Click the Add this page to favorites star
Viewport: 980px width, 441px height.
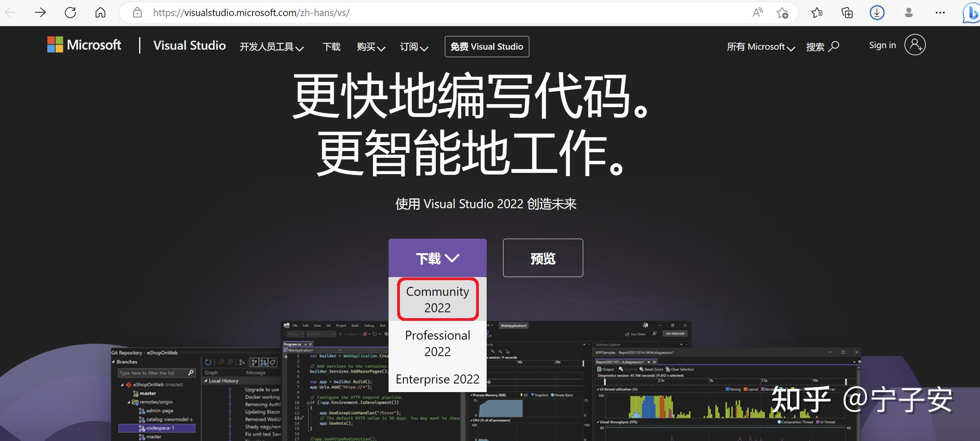tap(783, 13)
